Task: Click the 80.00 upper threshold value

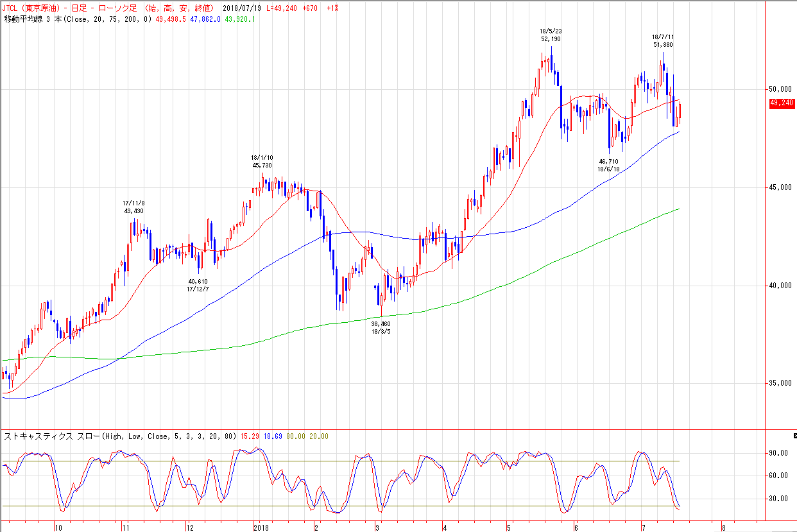Action: pyautogui.click(x=297, y=436)
